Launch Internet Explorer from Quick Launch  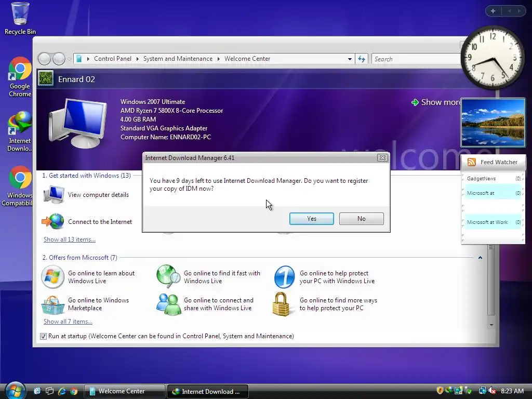coord(62,391)
